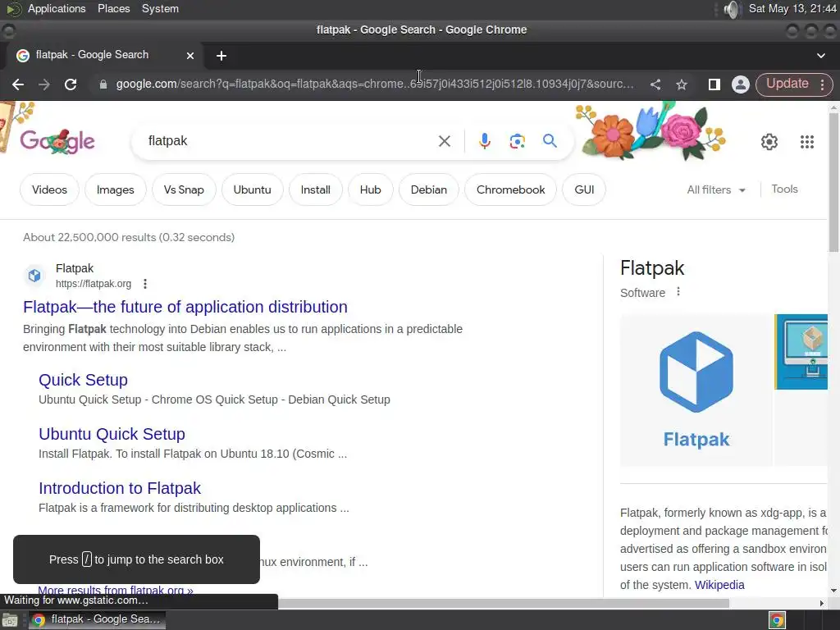This screenshot has height=630, width=840.
Task: Click the horizontal page scrollbar
Action: pos(504,603)
